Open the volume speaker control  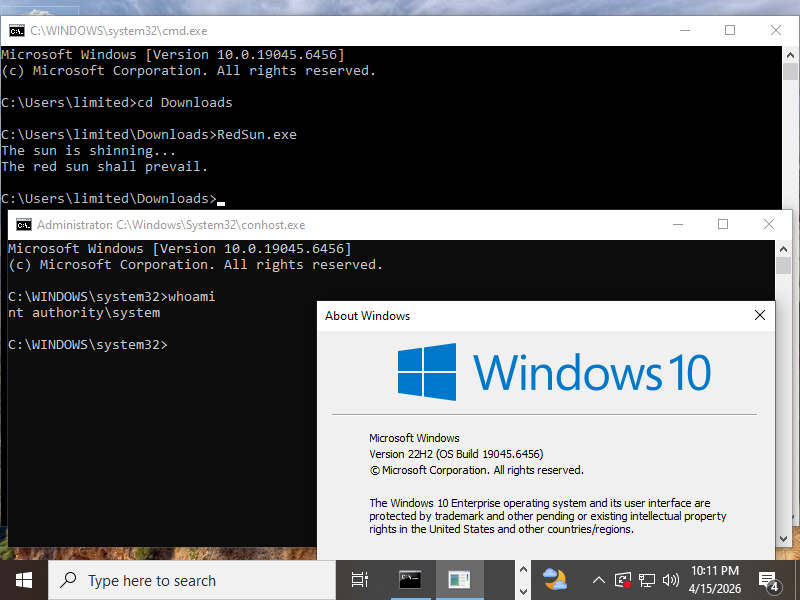(x=670, y=580)
